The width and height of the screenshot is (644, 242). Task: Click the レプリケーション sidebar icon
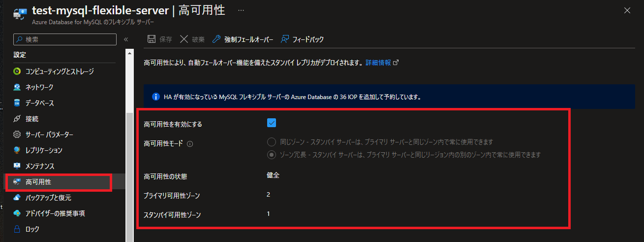pos(17,150)
